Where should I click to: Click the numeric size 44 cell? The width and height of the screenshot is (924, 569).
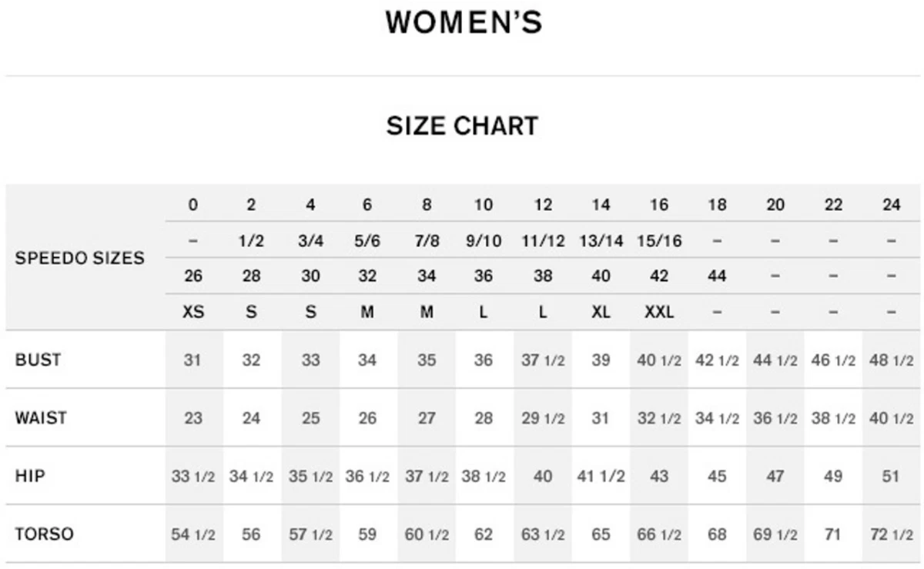(x=717, y=276)
